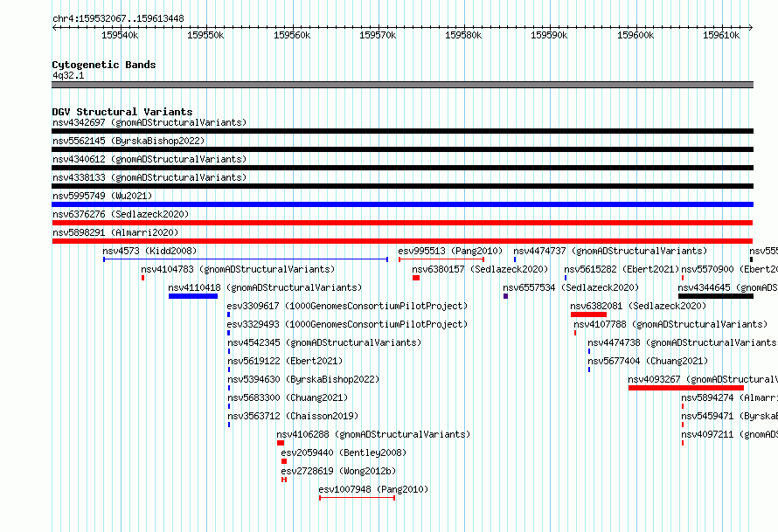
Task: Select nsv4104783 gnomADStructuralVariants label
Action: (238, 269)
